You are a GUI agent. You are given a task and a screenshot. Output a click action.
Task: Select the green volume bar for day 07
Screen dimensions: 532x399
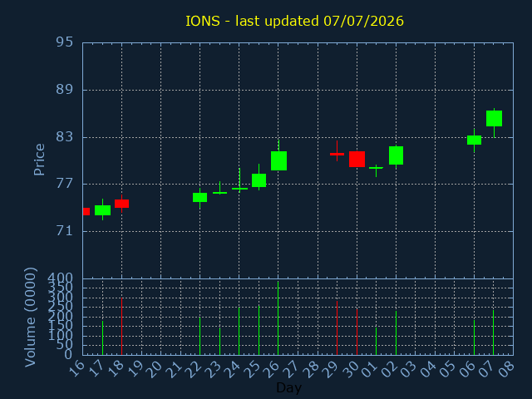point(493,332)
